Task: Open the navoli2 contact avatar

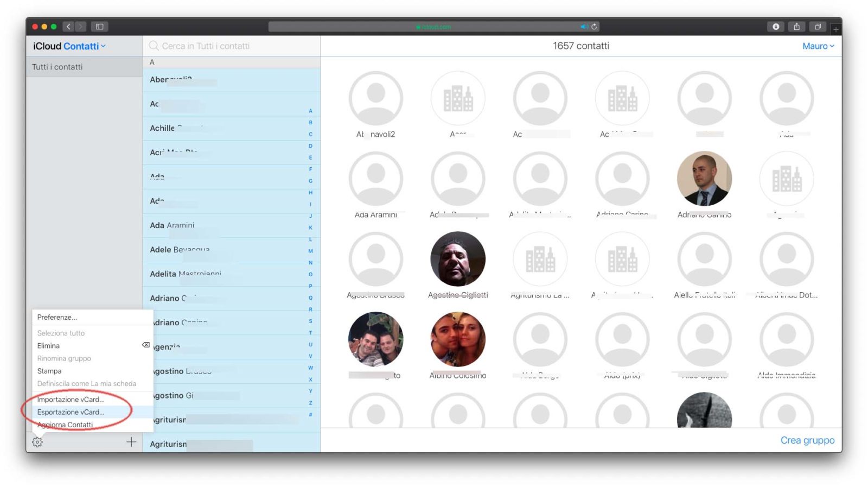Action: 375,98
